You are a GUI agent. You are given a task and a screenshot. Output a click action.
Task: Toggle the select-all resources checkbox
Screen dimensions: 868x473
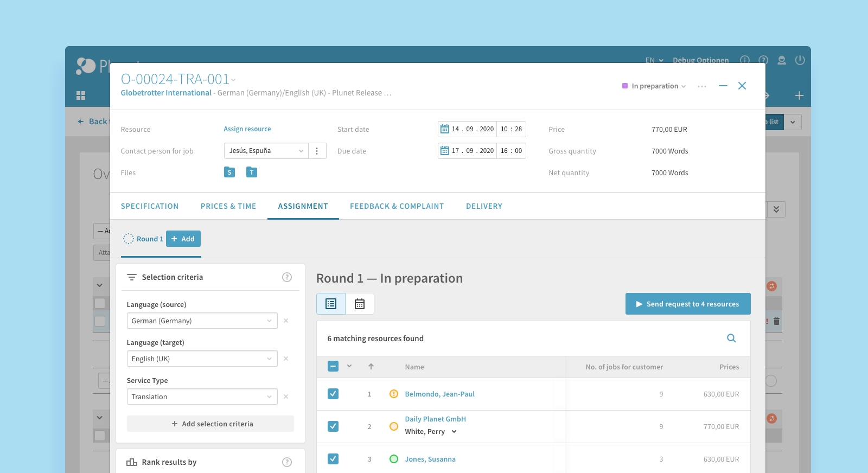333,366
